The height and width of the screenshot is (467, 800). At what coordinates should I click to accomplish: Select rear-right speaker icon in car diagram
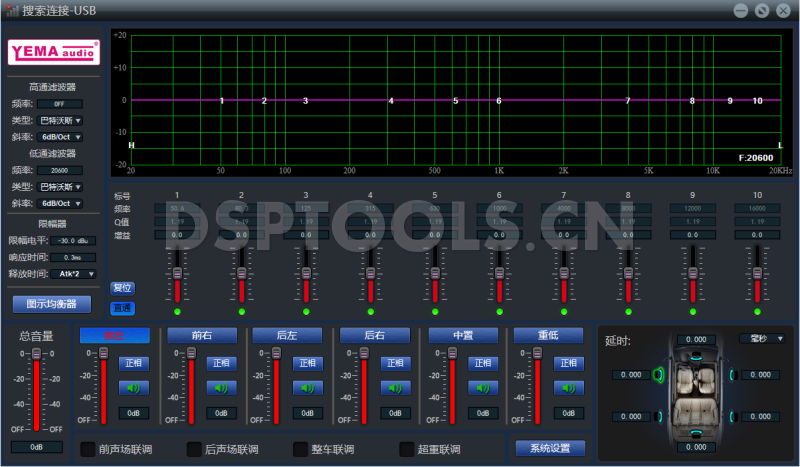click(733, 416)
